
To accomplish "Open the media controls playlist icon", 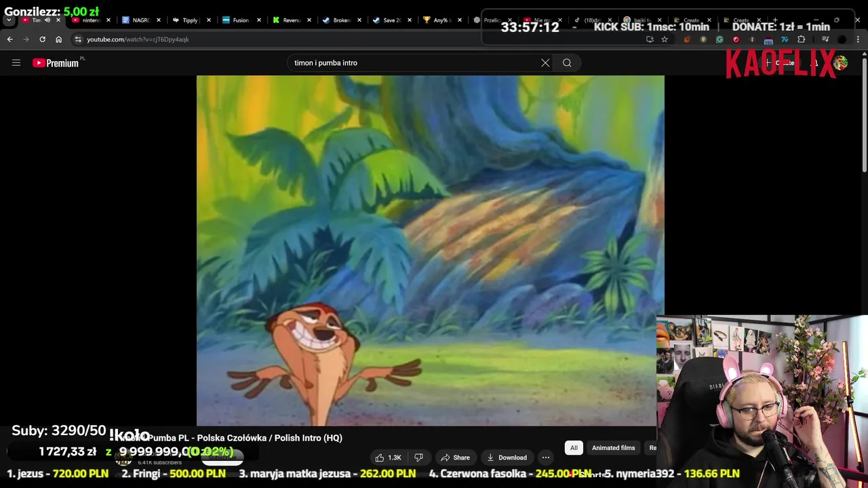I will click(825, 39).
